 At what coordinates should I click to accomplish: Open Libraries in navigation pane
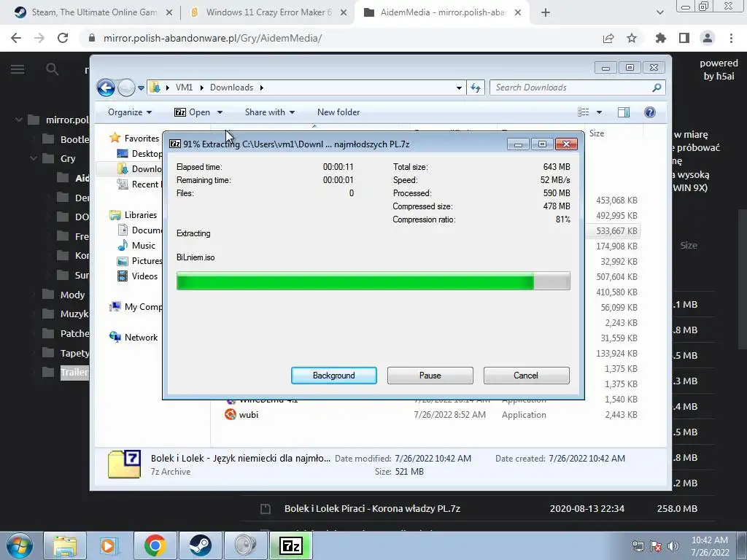141,215
